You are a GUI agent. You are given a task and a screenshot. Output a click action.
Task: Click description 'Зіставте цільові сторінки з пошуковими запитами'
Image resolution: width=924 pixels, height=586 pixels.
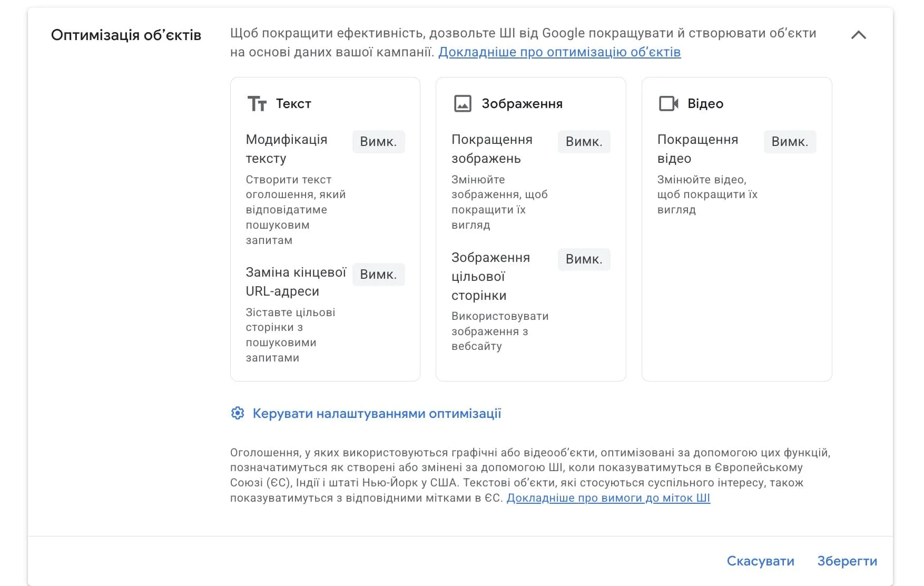point(290,335)
